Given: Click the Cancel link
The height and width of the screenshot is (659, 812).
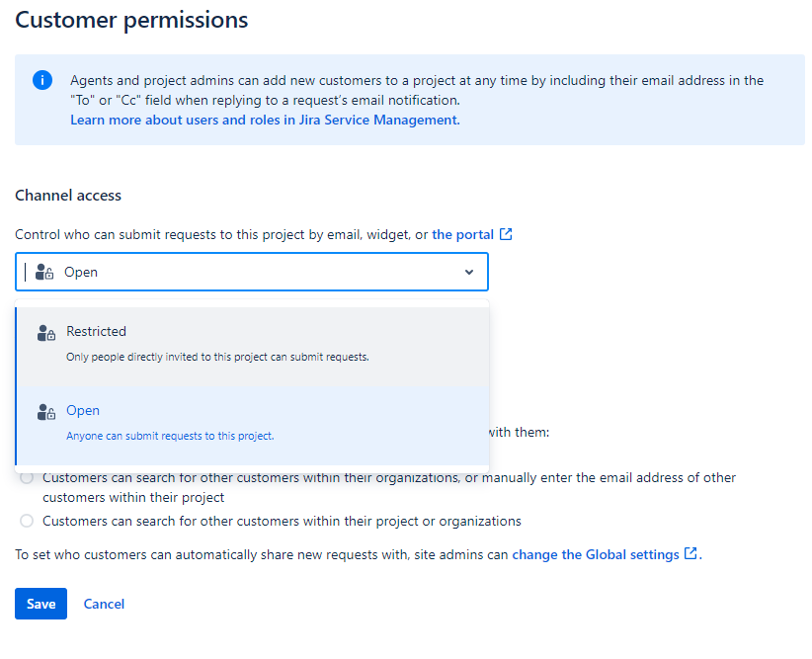Looking at the screenshot, I should pyautogui.click(x=104, y=604).
